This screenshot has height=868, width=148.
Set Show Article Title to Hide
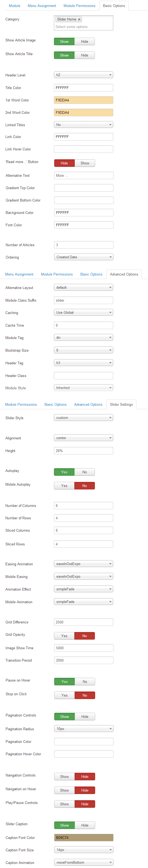click(x=84, y=55)
